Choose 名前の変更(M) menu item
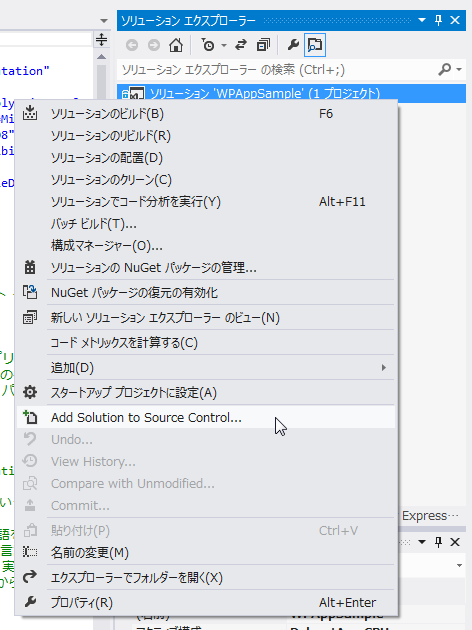472x630 pixels. [x=206, y=553]
